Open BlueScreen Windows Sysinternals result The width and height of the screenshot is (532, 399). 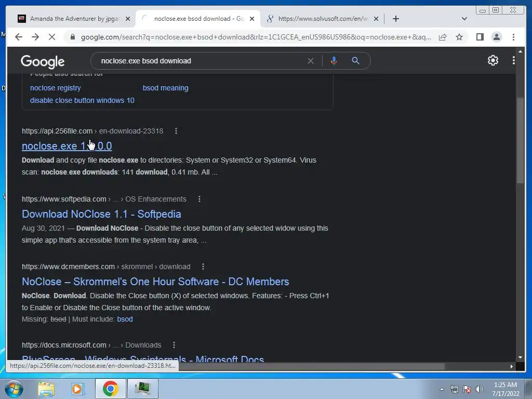143,358
